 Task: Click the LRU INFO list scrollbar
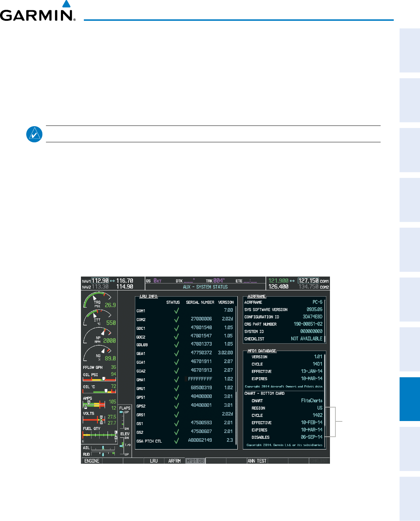[236, 377]
